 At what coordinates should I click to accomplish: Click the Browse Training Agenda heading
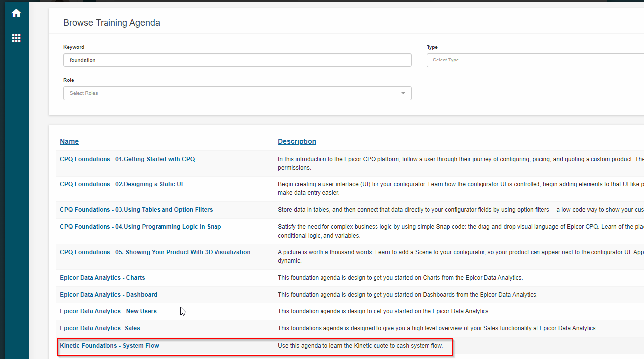[111, 23]
